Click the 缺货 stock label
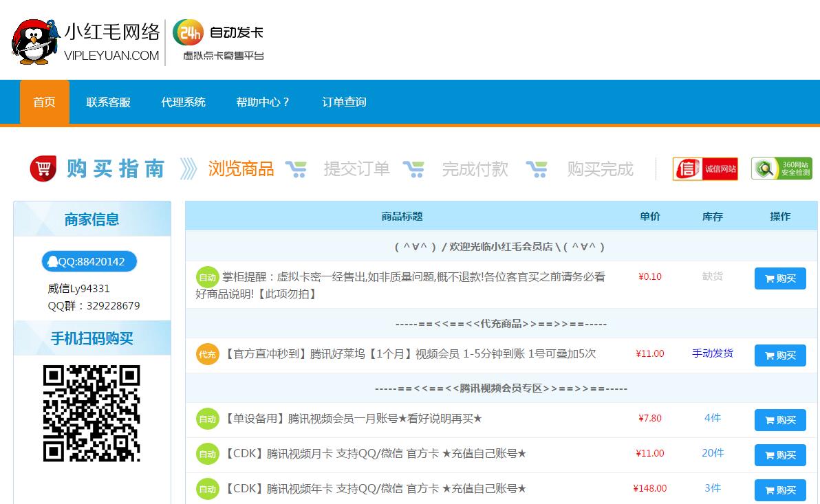Screen dimensions: 820x504 pos(712,276)
